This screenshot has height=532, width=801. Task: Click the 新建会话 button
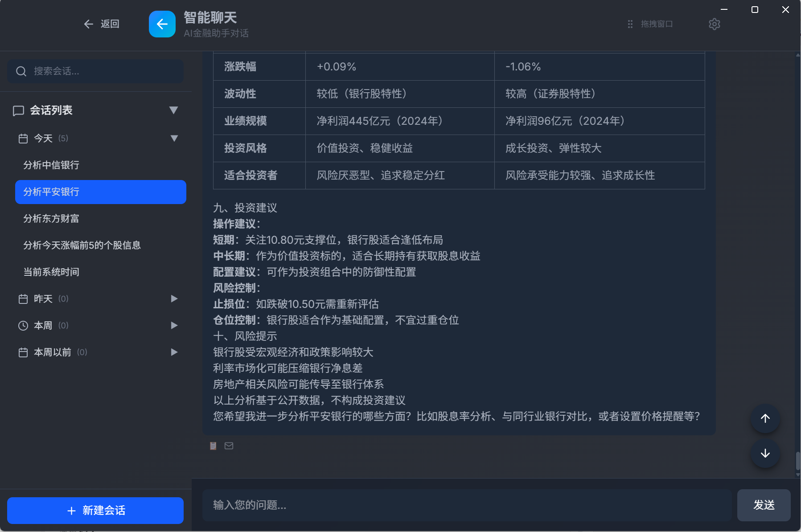[x=95, y=510]
